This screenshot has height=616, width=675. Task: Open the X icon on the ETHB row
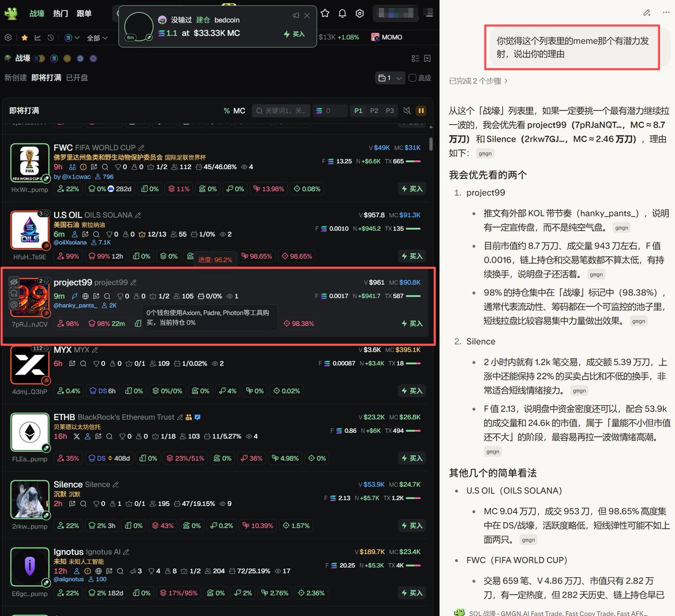pyautogui.click(x=76, y=436)
